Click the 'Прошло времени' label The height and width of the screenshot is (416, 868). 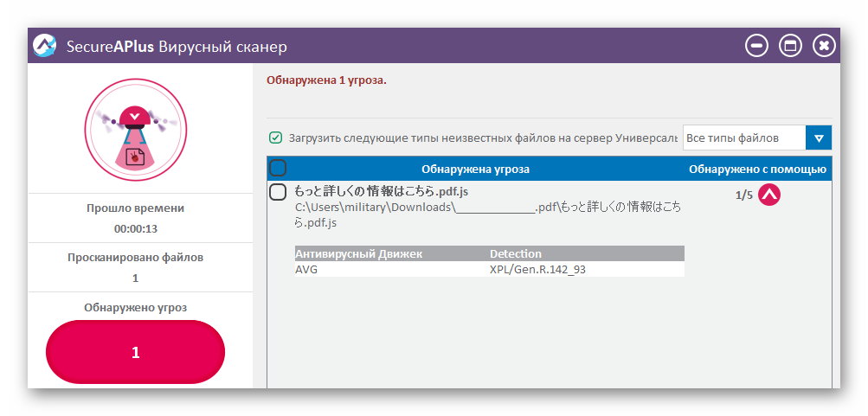136,208
